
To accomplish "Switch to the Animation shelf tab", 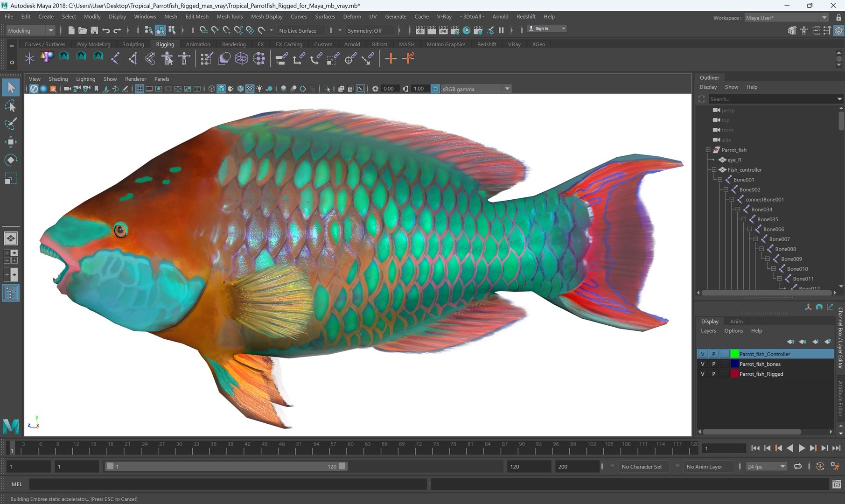I will coord(198,44).
